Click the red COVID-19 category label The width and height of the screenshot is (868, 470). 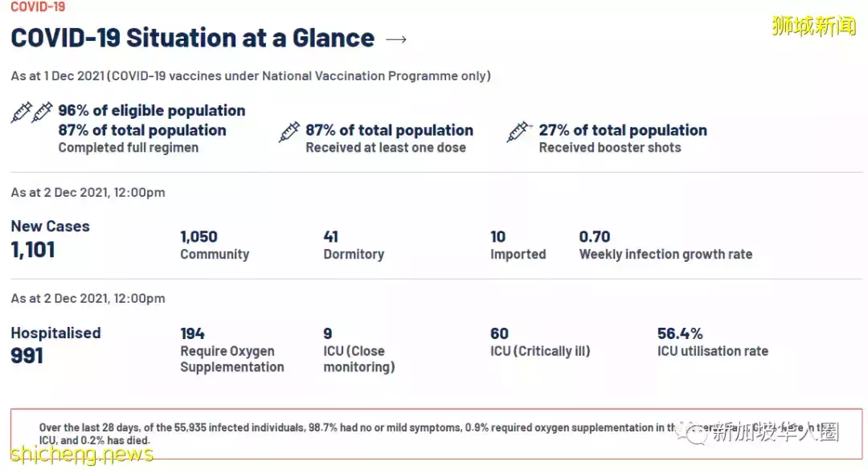(x=38, y=7)
